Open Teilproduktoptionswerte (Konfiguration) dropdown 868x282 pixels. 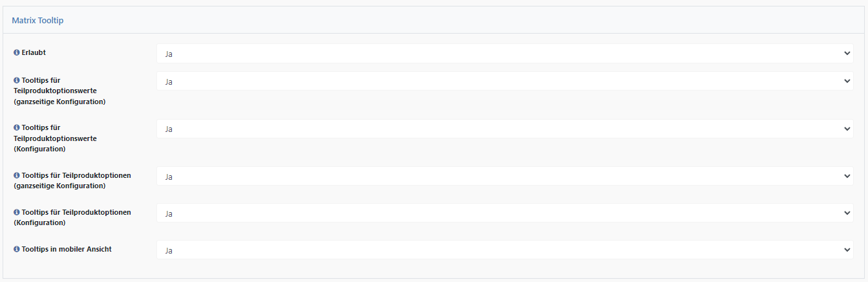[505, 129]
